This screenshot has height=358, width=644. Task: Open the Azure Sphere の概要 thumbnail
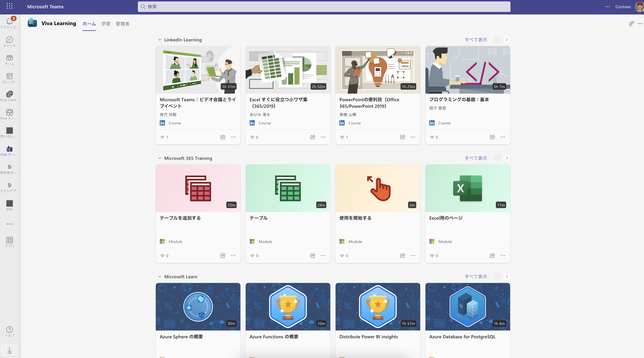coord(198,307)
